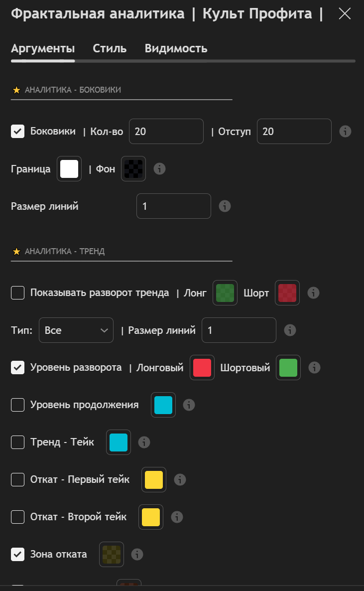Open the Тип dropdown showing Все

pos(76,330)
